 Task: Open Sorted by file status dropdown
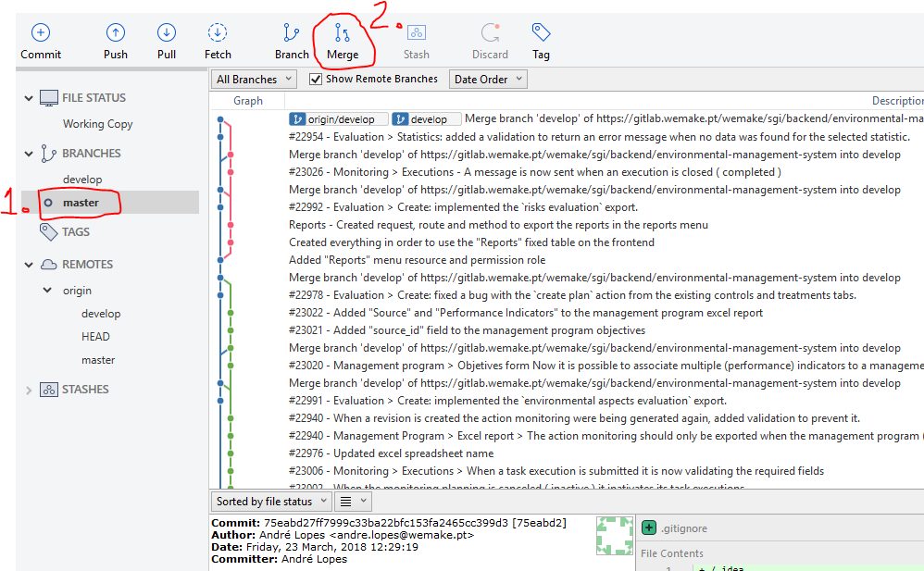tap(270, 502)
